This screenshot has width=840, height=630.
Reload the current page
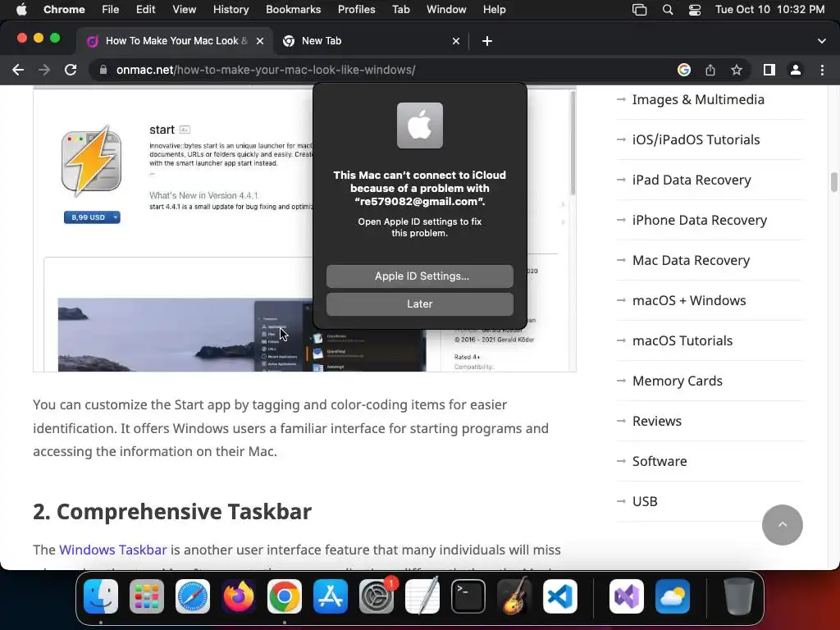(71, 70)
